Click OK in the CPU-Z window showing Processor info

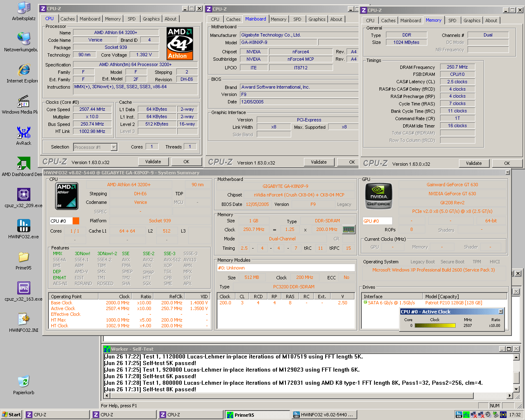click(187, 162)
